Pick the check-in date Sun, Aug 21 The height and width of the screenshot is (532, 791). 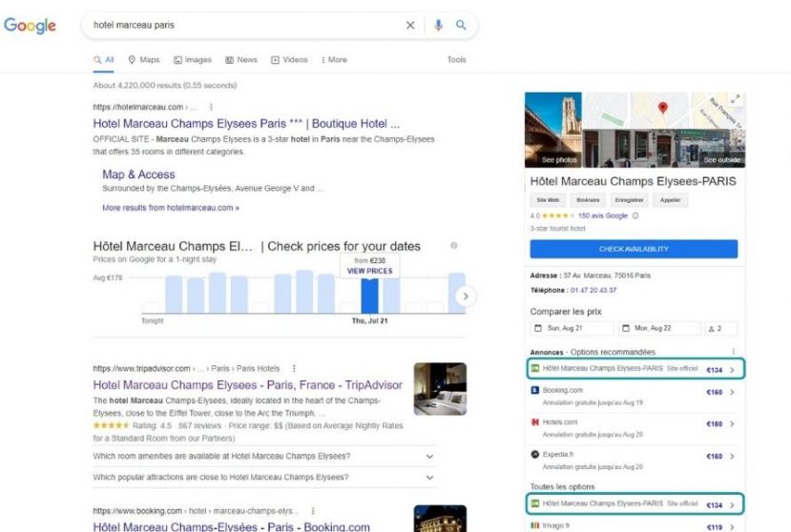[x=572, y=328]
